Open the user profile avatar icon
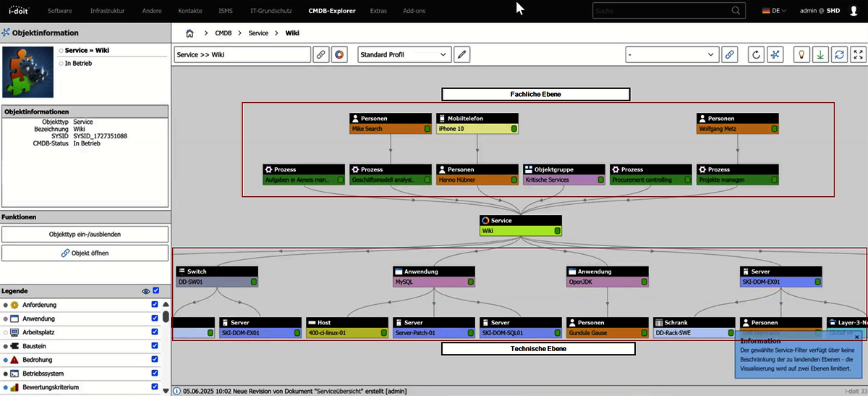This screenshot has height=396, width=868. pos(854,11)
